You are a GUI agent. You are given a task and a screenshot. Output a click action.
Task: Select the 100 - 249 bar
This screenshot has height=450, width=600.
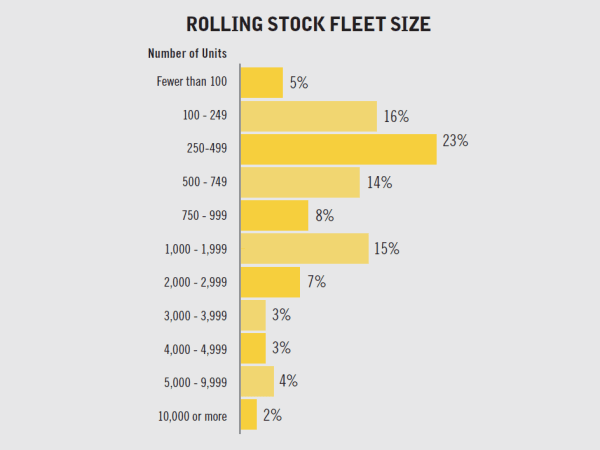[x=309, y=116]
